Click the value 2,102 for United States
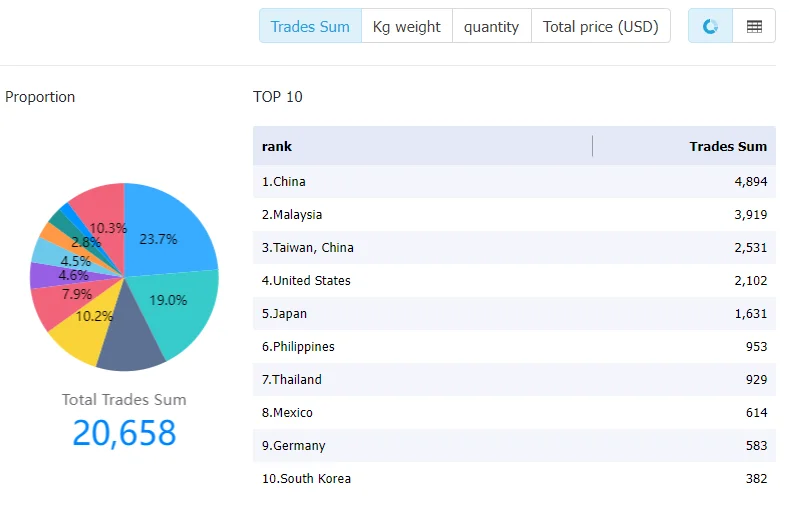Viewport: 789px width, 505px height. [x=751, y=281]
